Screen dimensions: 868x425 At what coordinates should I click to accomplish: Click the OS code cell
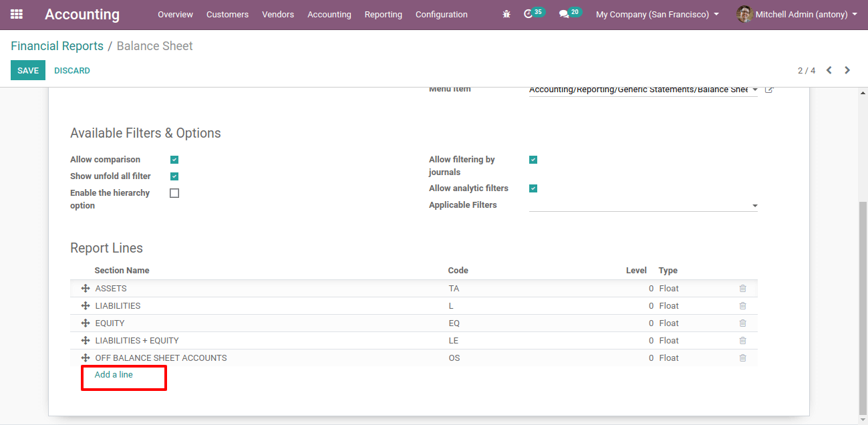coord(454,358)
